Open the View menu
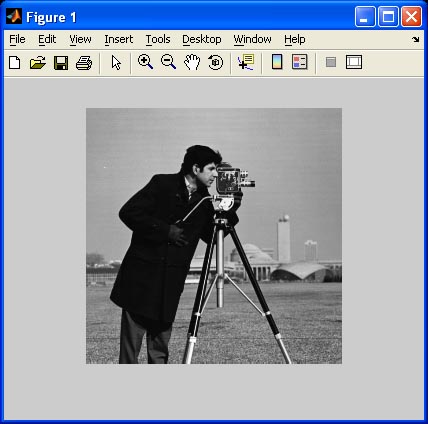This screenshot has height=424, width=428. pyautogui.click(x=80, y=39)
